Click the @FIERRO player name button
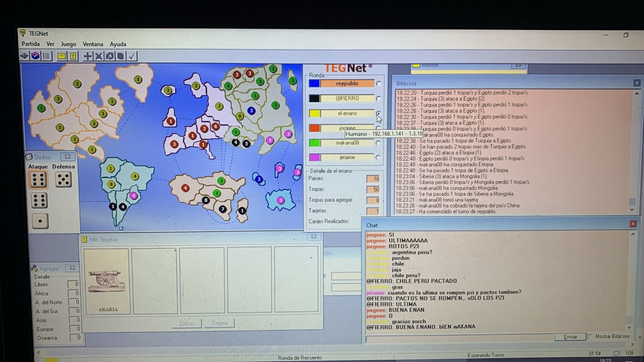Viewport: 644px width, 362px height. (347, 99)
